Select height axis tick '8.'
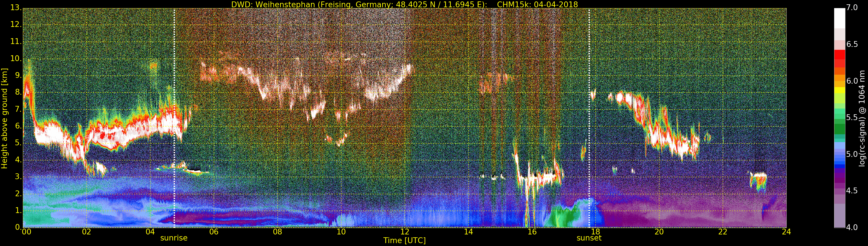This screenshot has height=246, width=868. click(18, 92)
